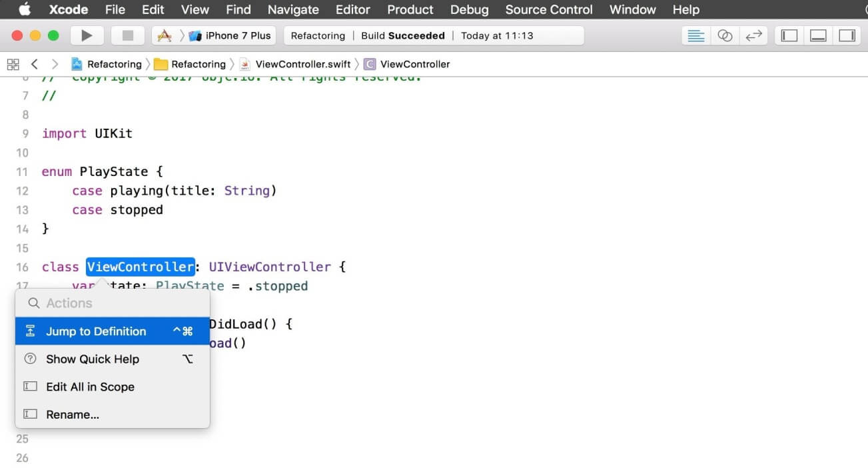Toggle the debug area panel
Image resolution: width=868 pixels, height=468 pixels.
(x=819, y=36)
